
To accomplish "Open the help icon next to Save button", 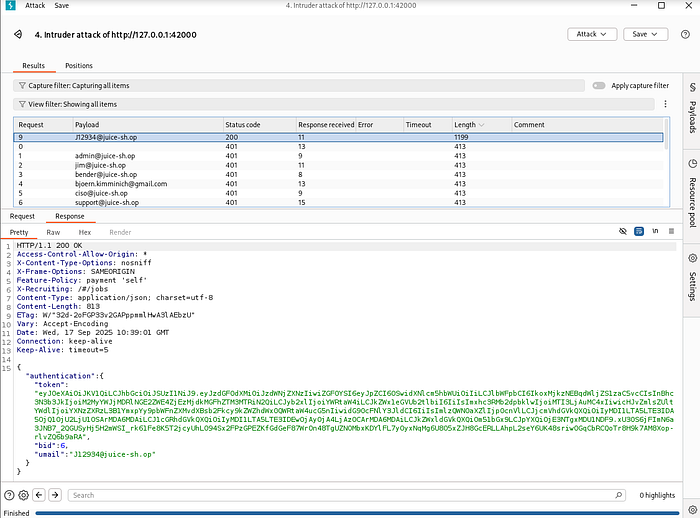I will pos(685,34).
